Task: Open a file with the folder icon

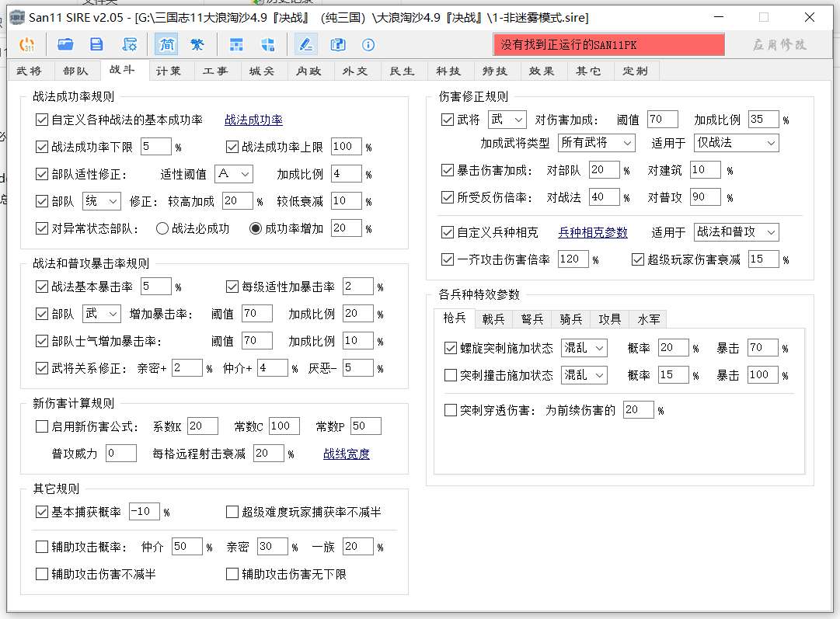Action: coord(65,44)
